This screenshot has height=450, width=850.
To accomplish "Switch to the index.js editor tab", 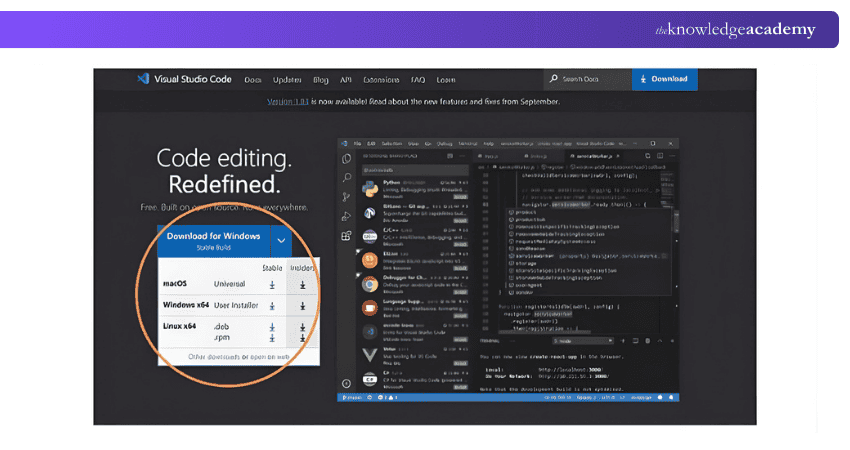I will point(538,156).
